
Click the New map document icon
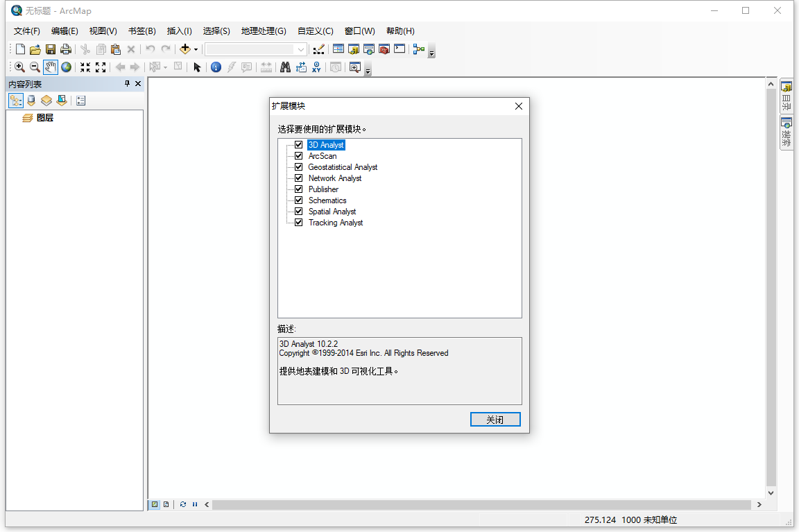[20, 49]
